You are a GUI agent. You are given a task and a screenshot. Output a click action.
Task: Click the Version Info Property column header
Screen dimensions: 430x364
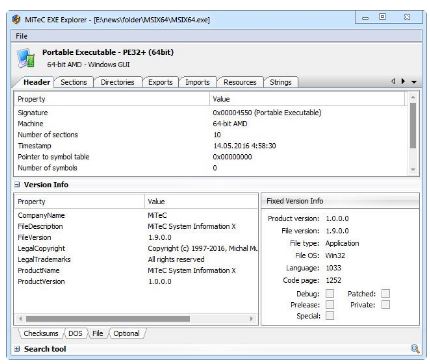79,201
